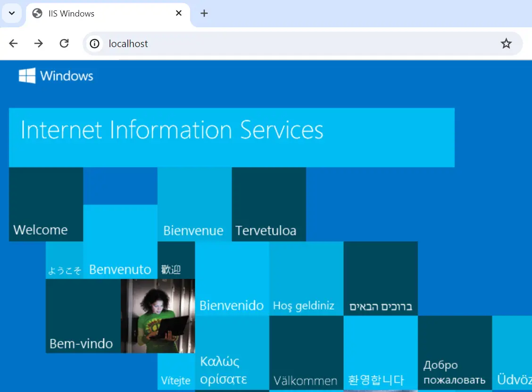
Task: Click the Vítejte tile
Action: tap(176, 372)
